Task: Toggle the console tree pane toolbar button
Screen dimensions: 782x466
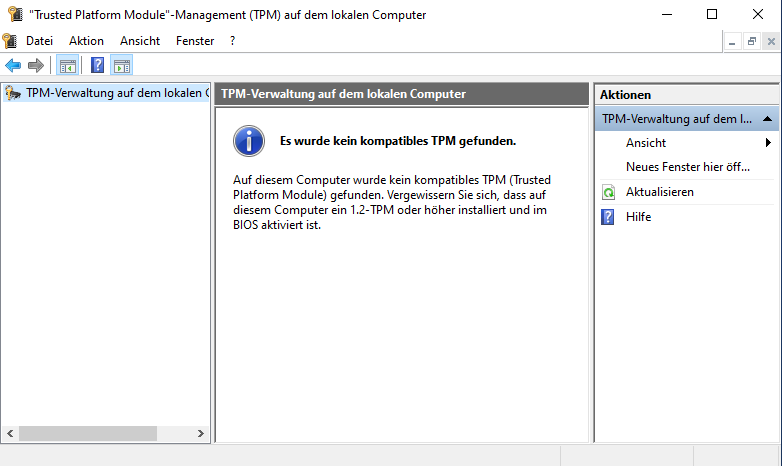Action: [67, 66]
